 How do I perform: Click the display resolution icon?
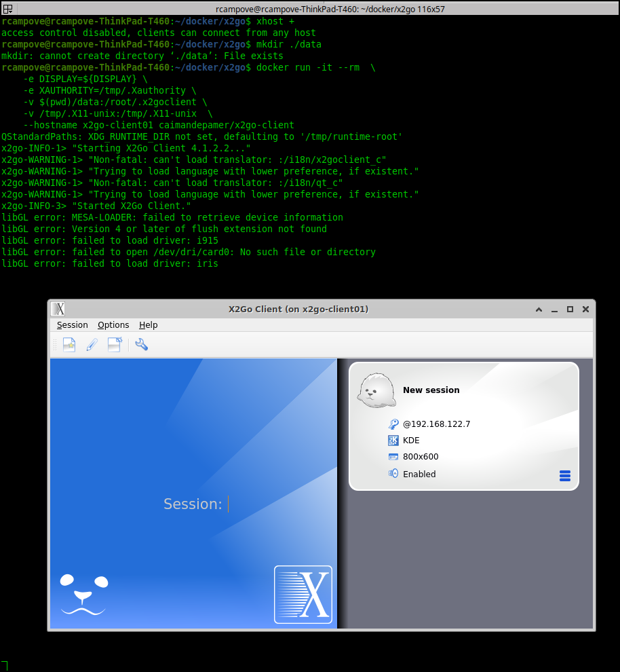(x=393, y=457)
